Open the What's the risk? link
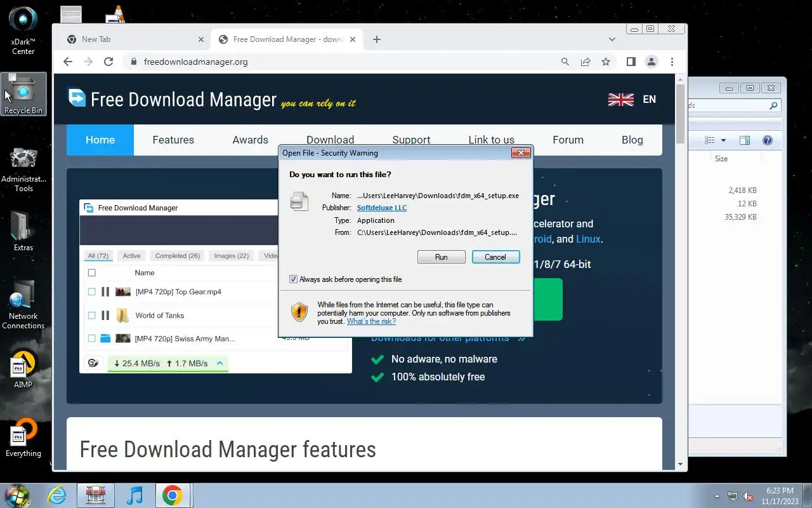This screenshot has height=508, width=812. pos(371,321)
